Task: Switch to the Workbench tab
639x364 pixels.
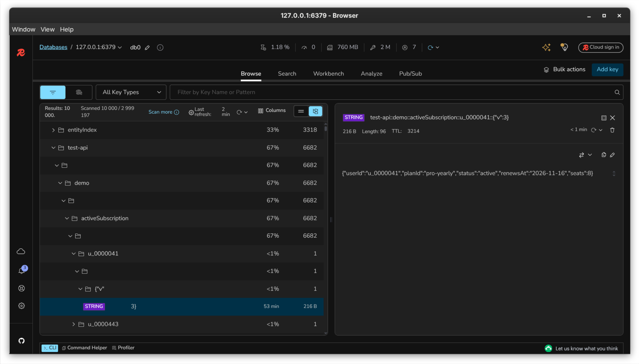Action: pos(328,74)
